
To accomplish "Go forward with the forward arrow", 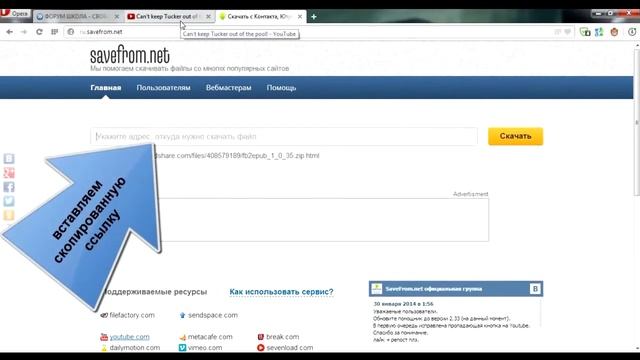I will 24,32.
